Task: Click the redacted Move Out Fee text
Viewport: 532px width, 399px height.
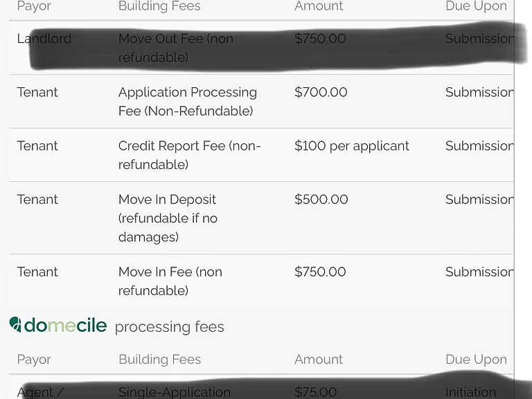Action: click(x=176, y=48)
